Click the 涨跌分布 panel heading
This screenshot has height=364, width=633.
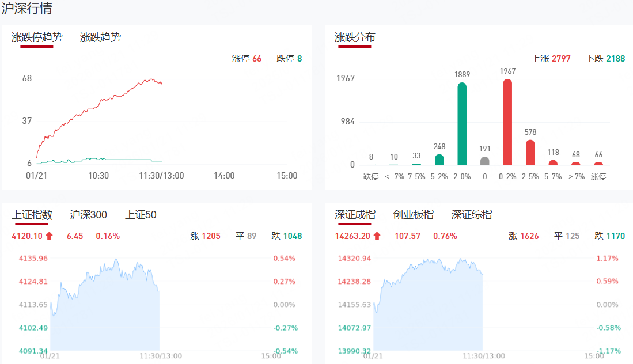click(x=355, y=37)
